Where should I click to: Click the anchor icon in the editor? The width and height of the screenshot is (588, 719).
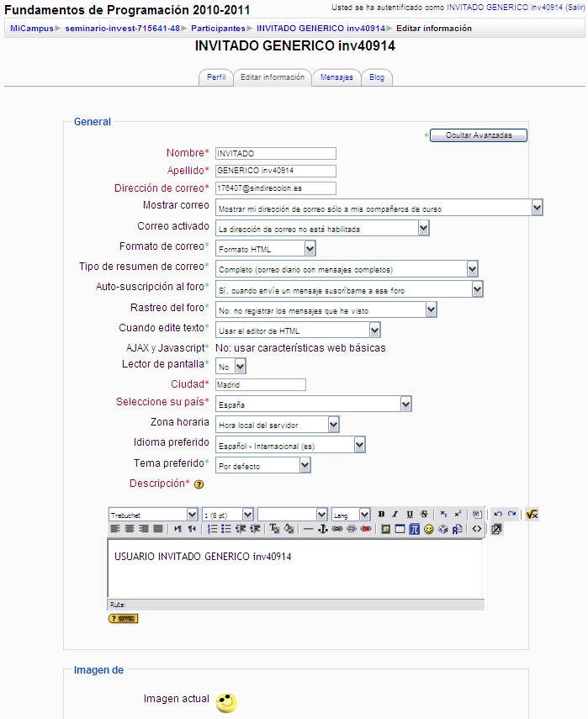click(323, 529)
